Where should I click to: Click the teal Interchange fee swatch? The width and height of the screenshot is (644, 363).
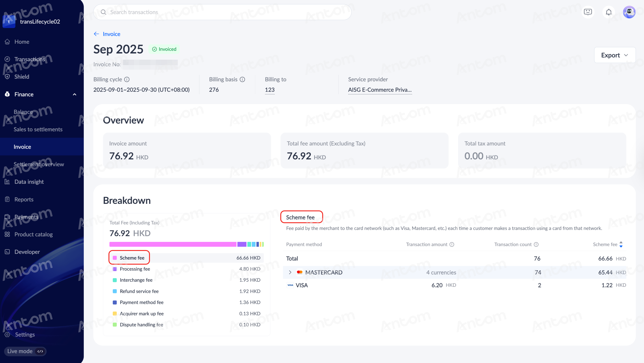tap(115, 280)
